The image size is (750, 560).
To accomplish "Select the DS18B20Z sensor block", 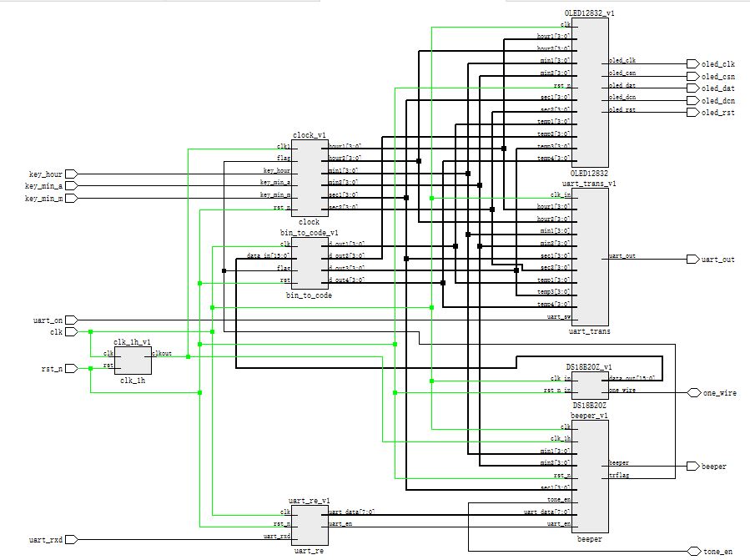I will click(591, 386).
